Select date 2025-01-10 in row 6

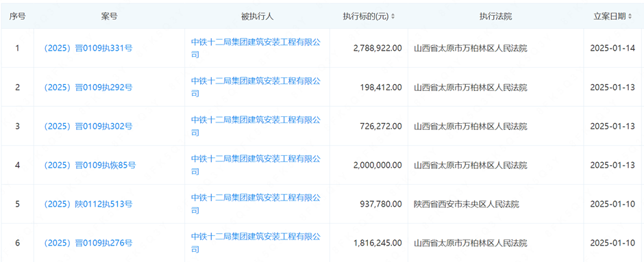(x=612, y=243)
